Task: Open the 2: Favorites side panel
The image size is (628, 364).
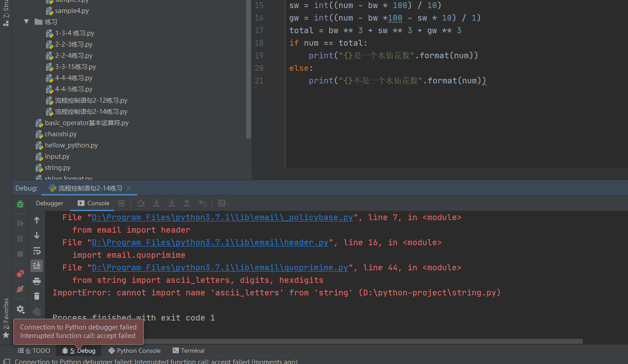Action: pos(6,318)
